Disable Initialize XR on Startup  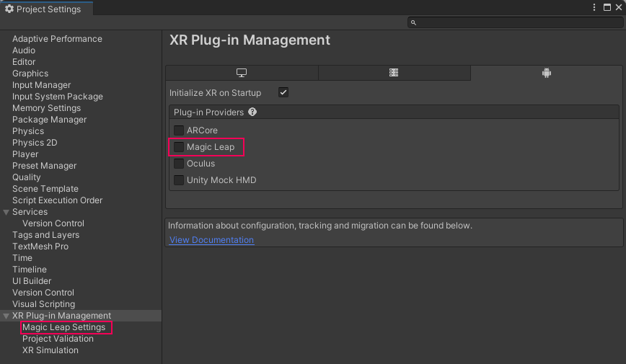283,93
